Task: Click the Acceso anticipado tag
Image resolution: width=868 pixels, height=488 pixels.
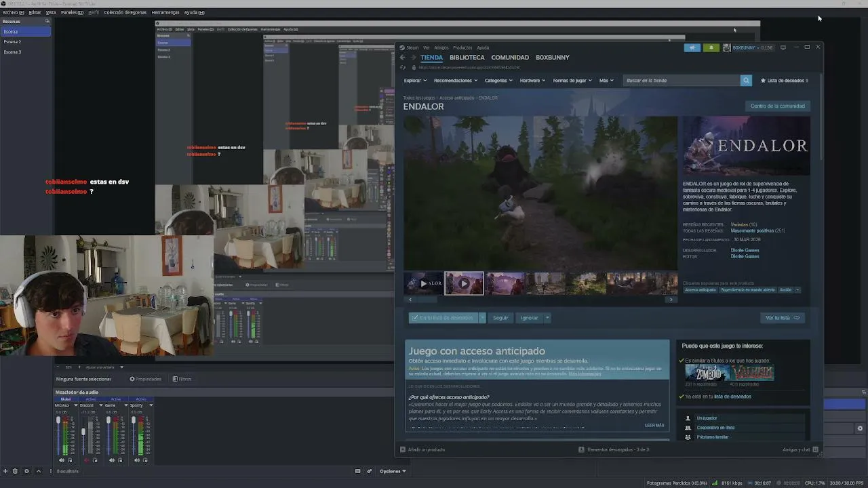Action: (700, 290)
